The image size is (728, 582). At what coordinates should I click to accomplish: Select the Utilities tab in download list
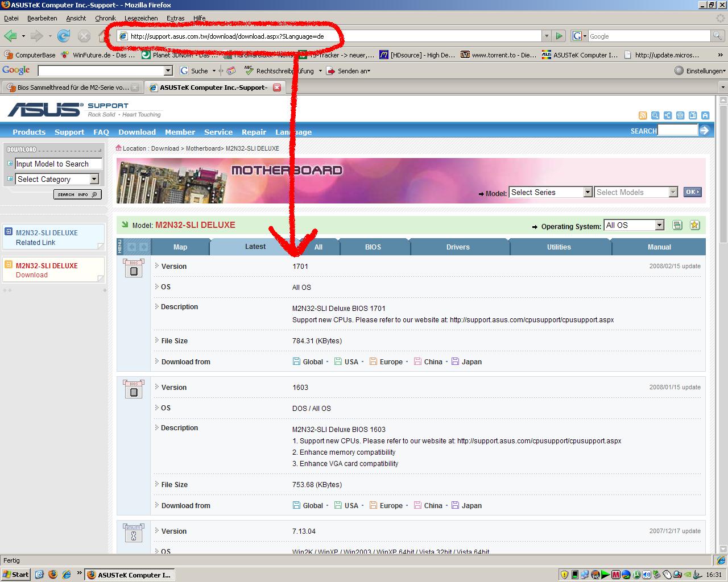pos(559,247)
